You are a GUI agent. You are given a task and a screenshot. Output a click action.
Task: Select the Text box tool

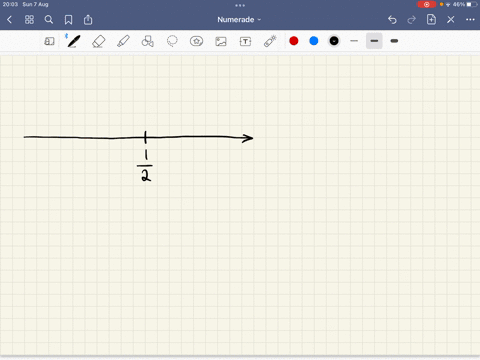pos(245,41)
